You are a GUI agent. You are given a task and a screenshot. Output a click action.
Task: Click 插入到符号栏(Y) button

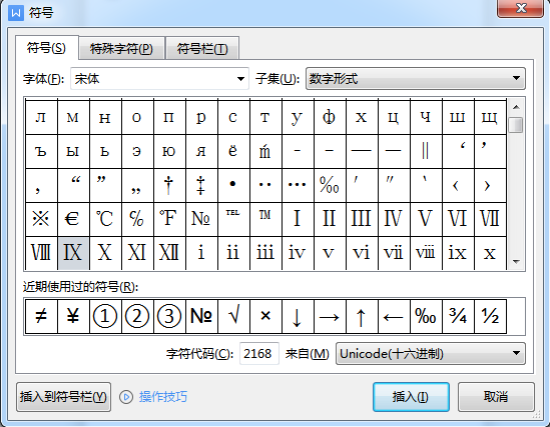point(63,397)
